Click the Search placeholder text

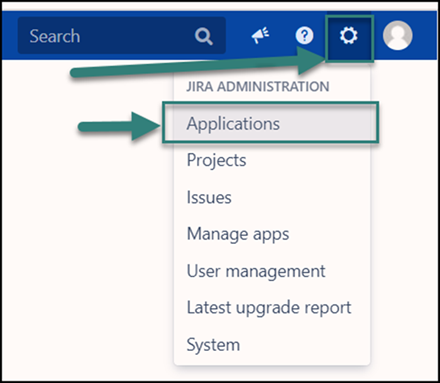[x=55, y=36]
